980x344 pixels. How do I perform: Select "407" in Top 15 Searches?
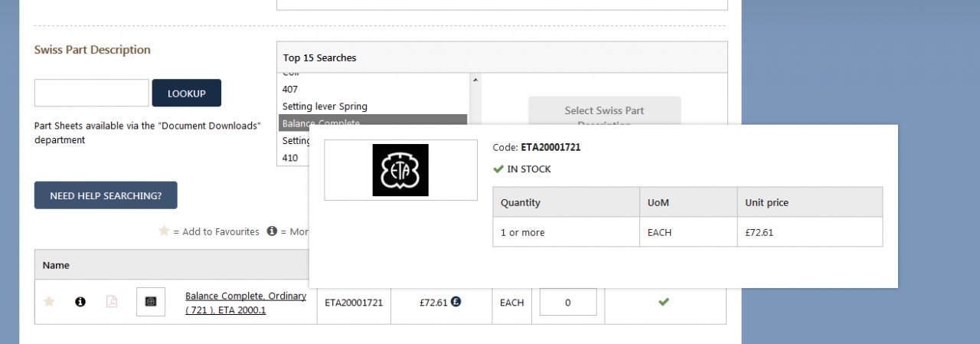pyautogui.click(x=290, y=90)
